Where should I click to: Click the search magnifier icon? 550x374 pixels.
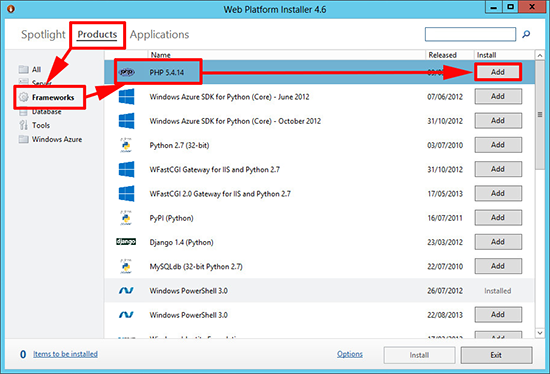point(526,34)
